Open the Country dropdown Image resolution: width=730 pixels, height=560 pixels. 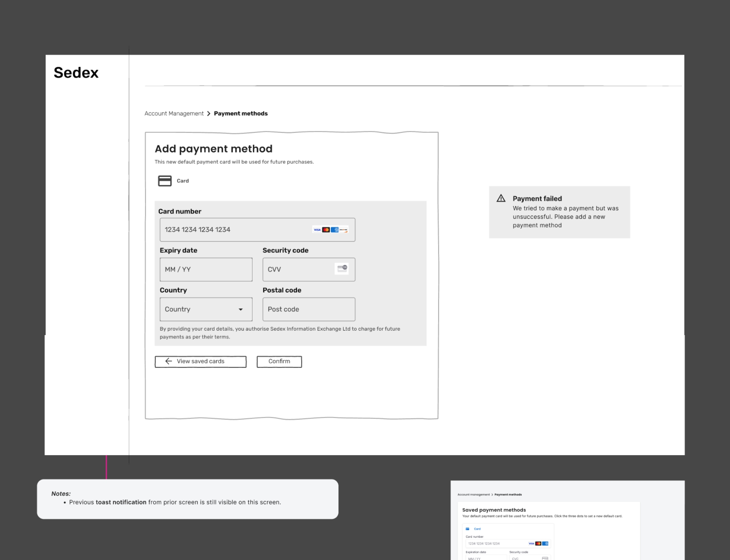pos(206,309)
